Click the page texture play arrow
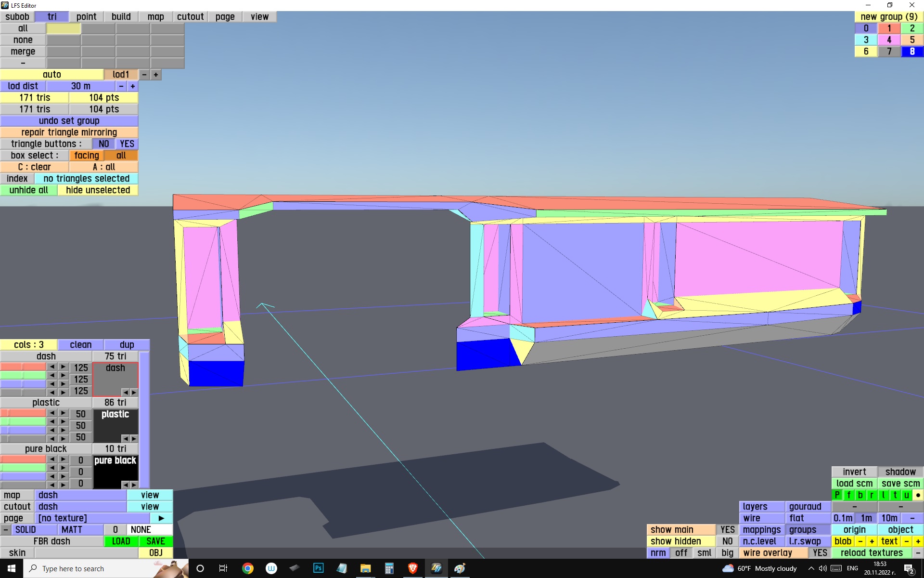 [x=161, y=518]
